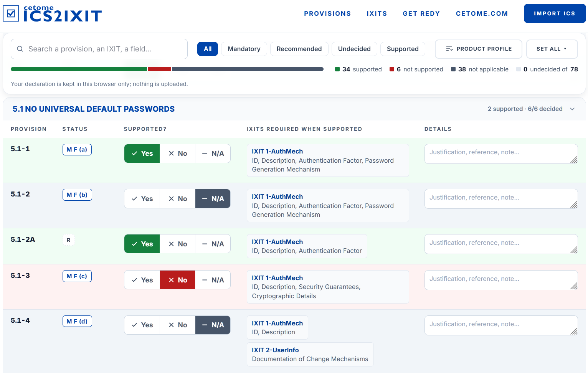
Task: Click the R status badge for 5.1-2A
Action: 68,240
